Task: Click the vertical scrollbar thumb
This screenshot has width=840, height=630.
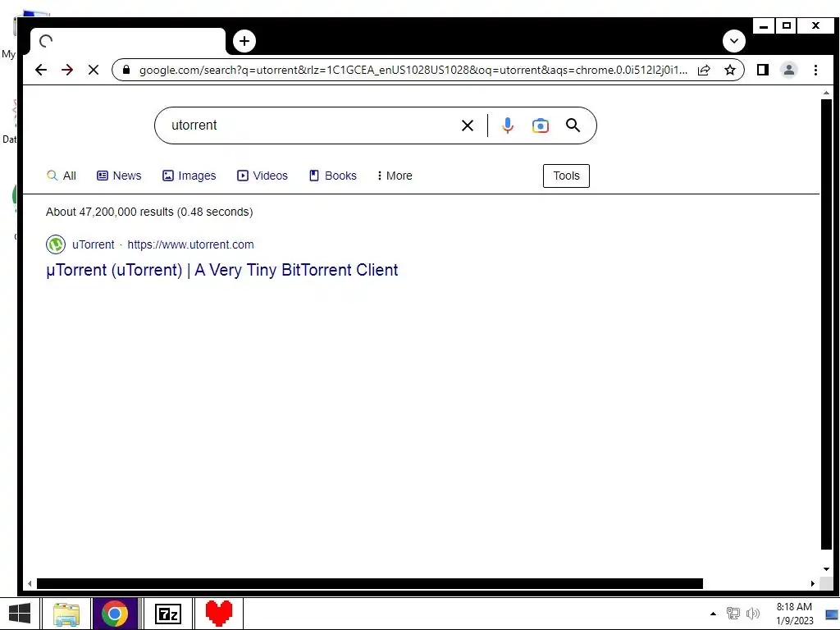Action: 826,324
